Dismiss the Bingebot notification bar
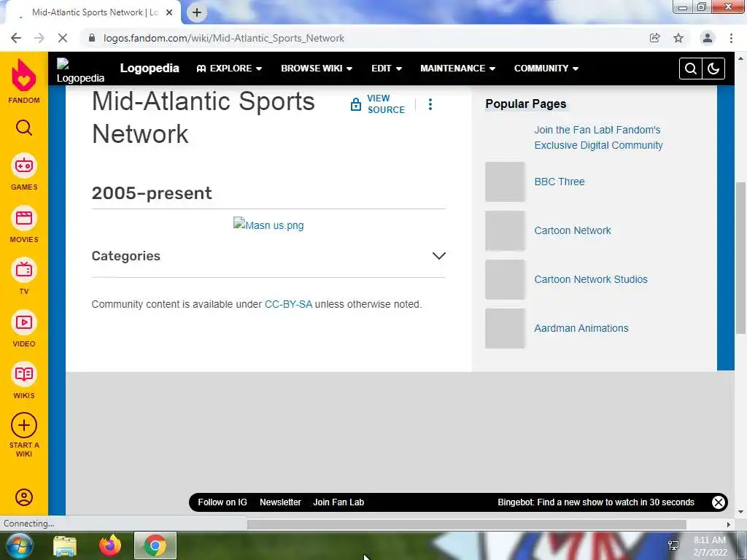 [719, 502]
